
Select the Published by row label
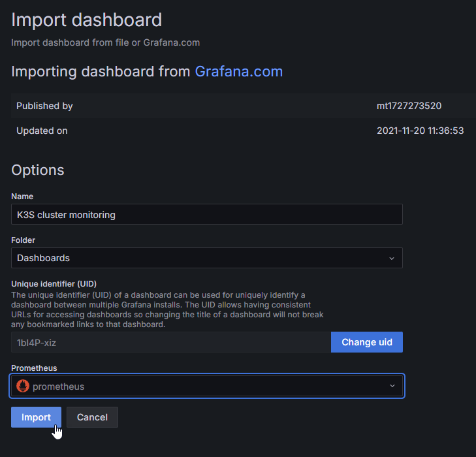(x=44, y=106)
